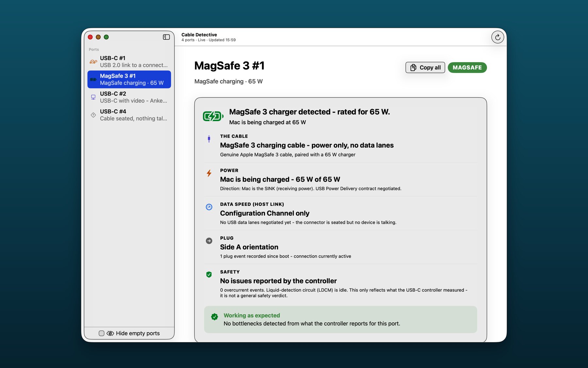
Task: Click the refresh button in title bar
Action: tap(498, 37)
